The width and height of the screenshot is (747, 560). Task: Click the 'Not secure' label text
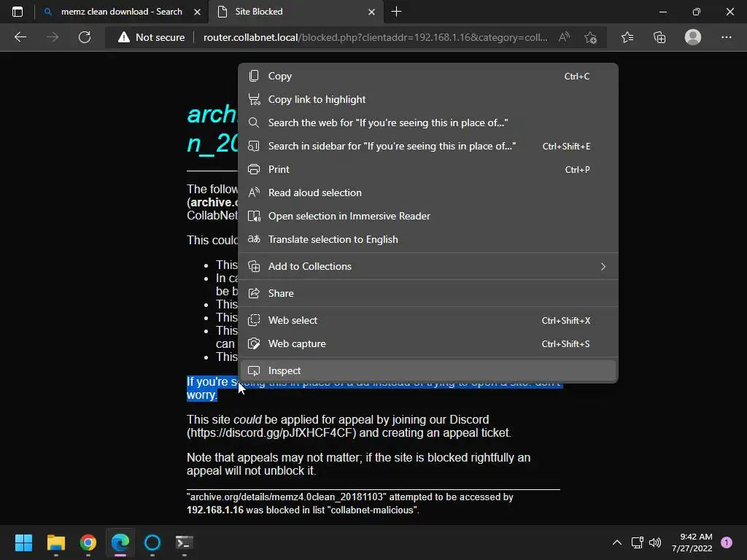pyautogui.click(x=160, y=37)
